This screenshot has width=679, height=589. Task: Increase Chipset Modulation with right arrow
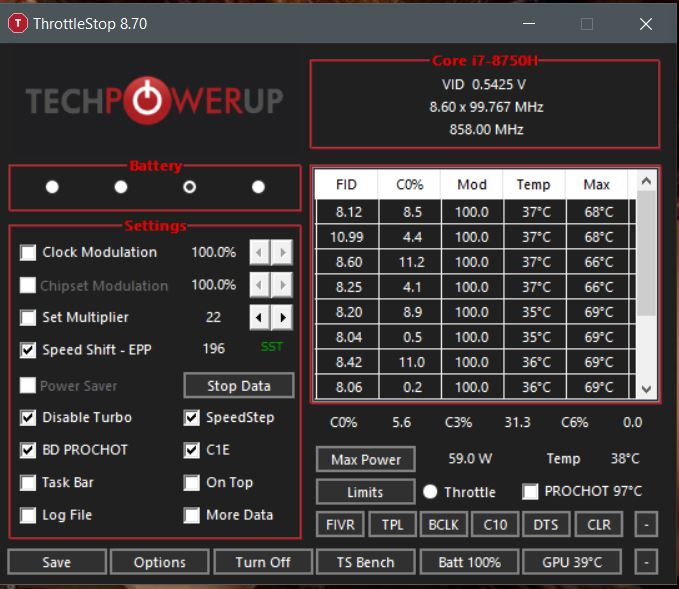click(x=282, y=285)
